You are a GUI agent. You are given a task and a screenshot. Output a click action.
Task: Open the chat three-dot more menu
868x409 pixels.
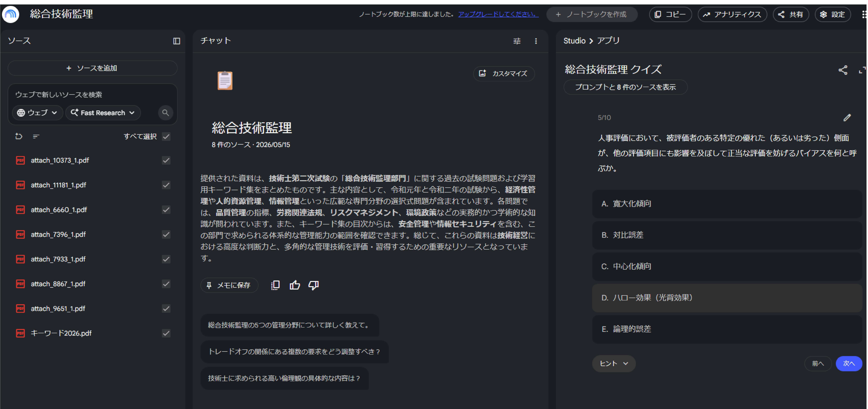(536, 41)
